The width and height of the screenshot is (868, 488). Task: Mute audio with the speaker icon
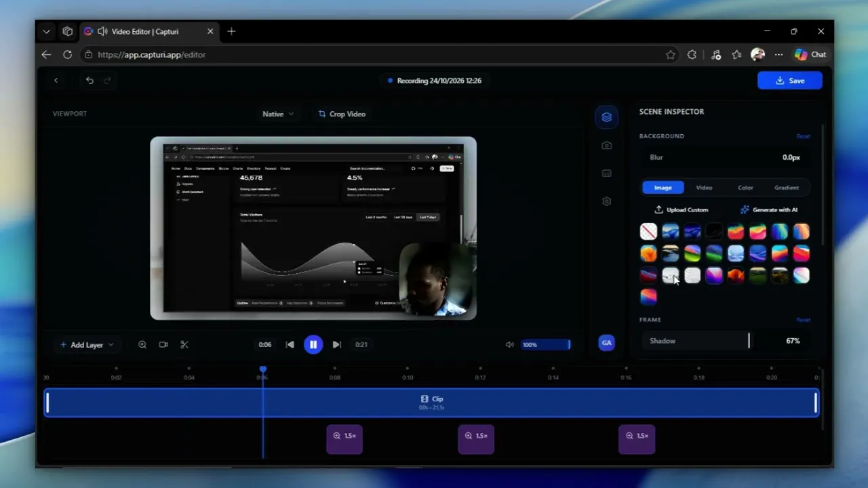coord(510,344)
